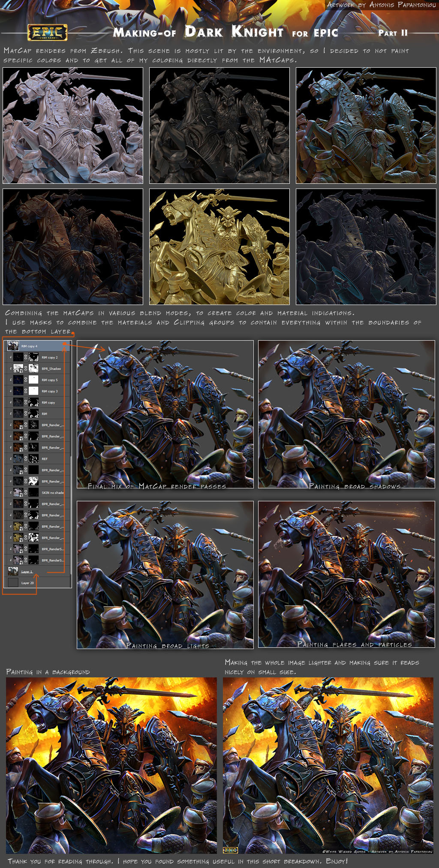Click 'Artwork by Antonis Papantoniou' credit text

tap(381, 5)
